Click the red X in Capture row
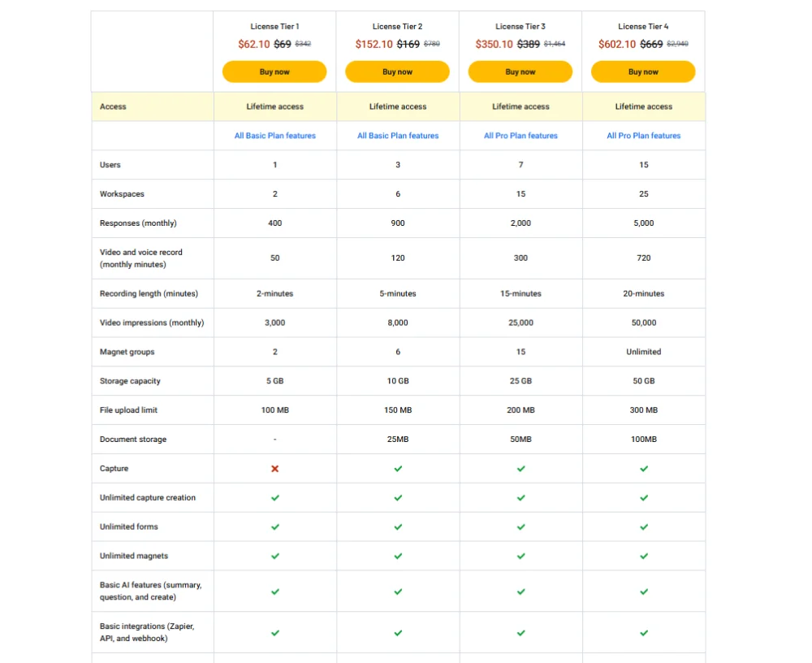This screenshot has height=663, width=812. tap(275, 469)
